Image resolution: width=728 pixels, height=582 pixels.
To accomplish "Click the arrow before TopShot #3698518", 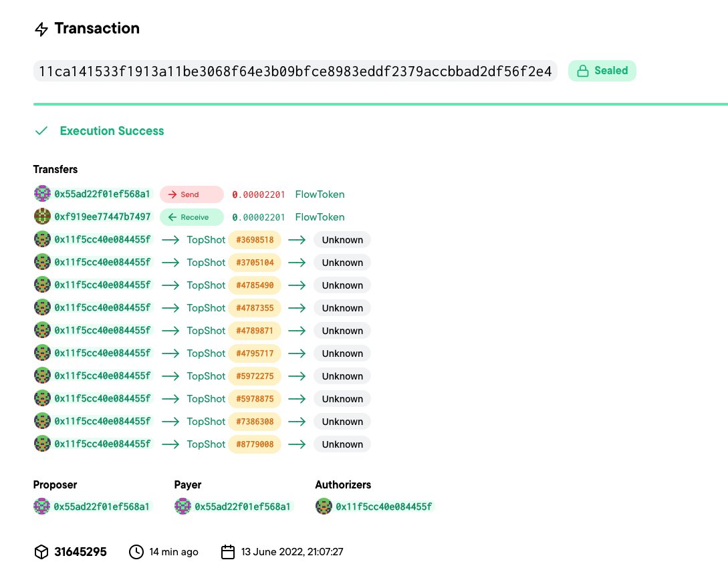I will pyautogui.click(x=170, y=240).
